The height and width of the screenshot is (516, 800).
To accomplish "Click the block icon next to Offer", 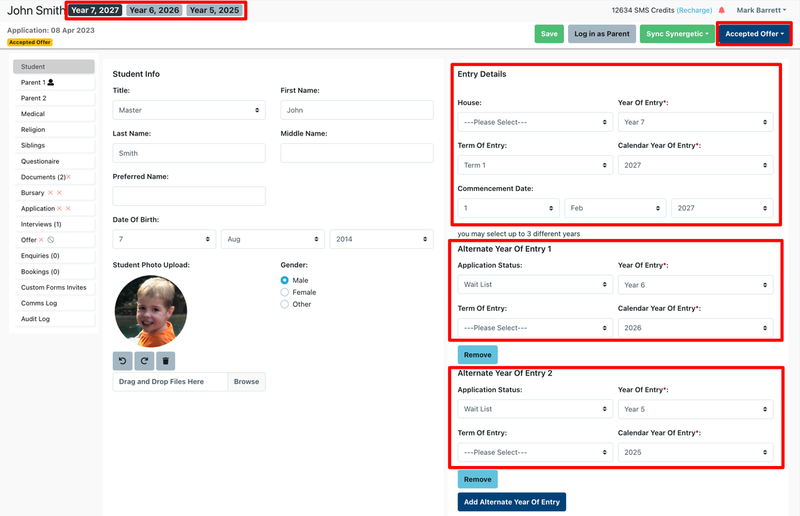I will point(51,240).
